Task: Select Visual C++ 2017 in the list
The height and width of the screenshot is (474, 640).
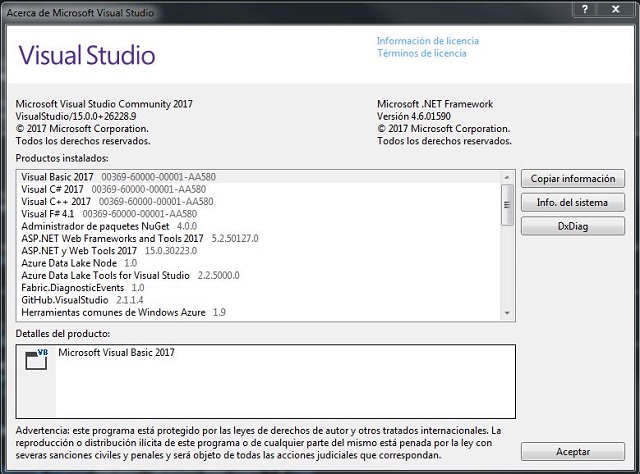Action: click(x=260, y=202)
